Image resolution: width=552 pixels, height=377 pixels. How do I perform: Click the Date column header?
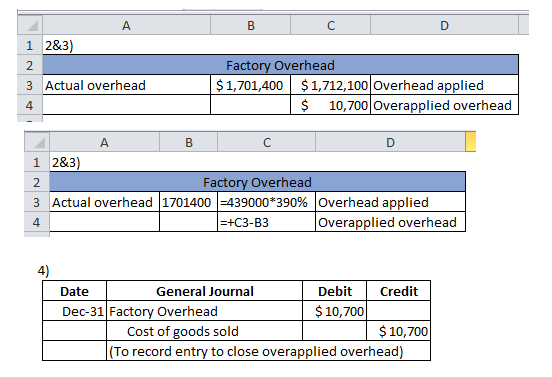[x=74, y=291]
